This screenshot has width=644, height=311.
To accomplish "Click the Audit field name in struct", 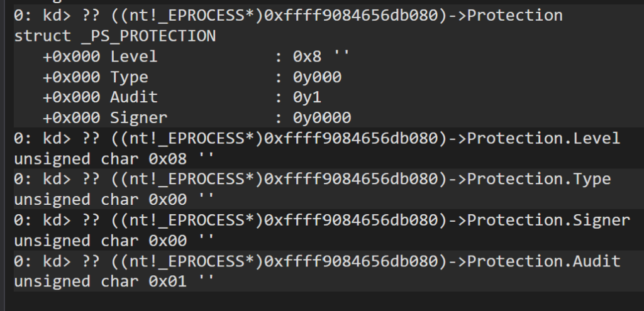I will point(134,97).
